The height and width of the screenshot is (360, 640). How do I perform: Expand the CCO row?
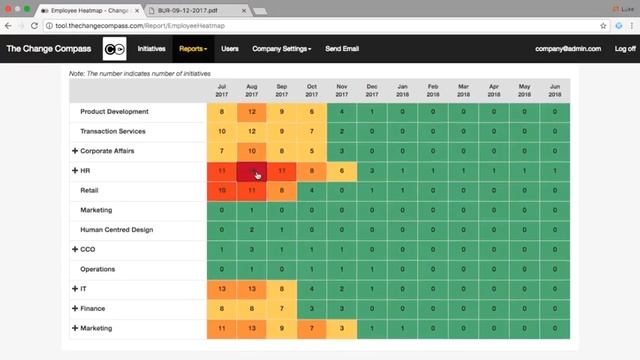click(x=75, y=249)
